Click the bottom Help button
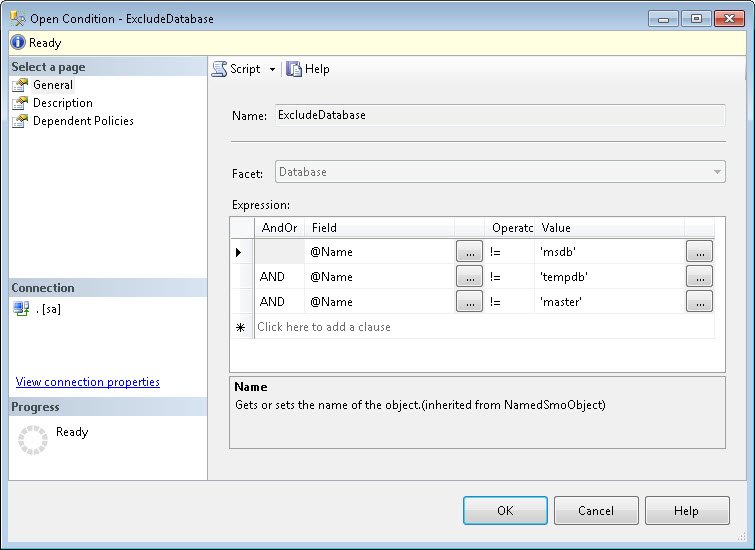The height and width of the screenshot is (550, 755). coord(687,511)
